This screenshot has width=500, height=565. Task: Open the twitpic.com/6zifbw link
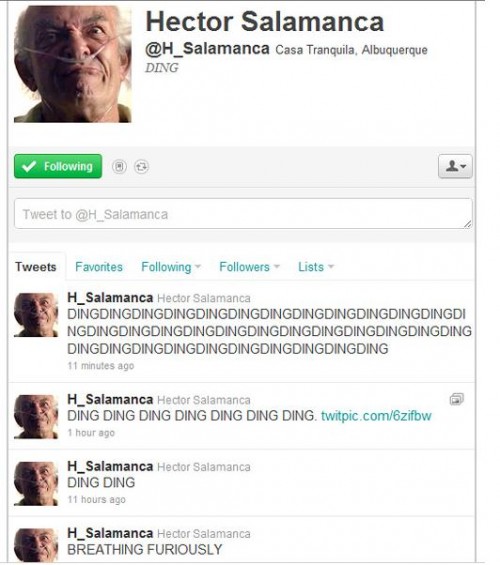click(376, 415)
